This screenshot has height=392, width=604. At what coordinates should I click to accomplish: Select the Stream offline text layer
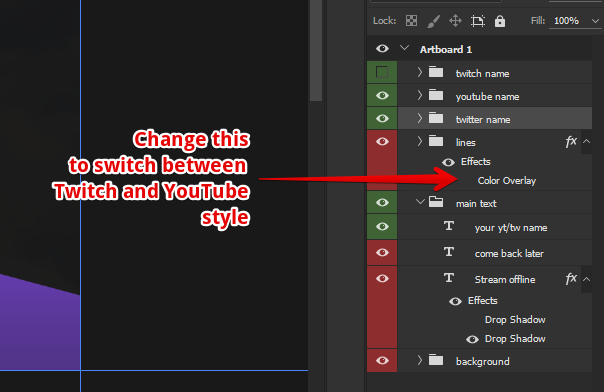coord(505,279)
